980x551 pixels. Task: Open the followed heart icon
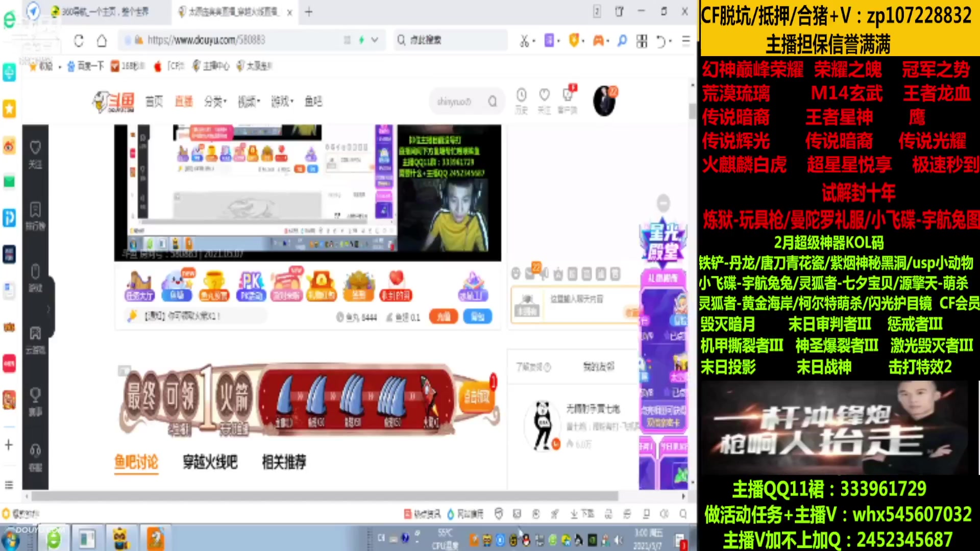pyautogui.click(x=544, y=101)
